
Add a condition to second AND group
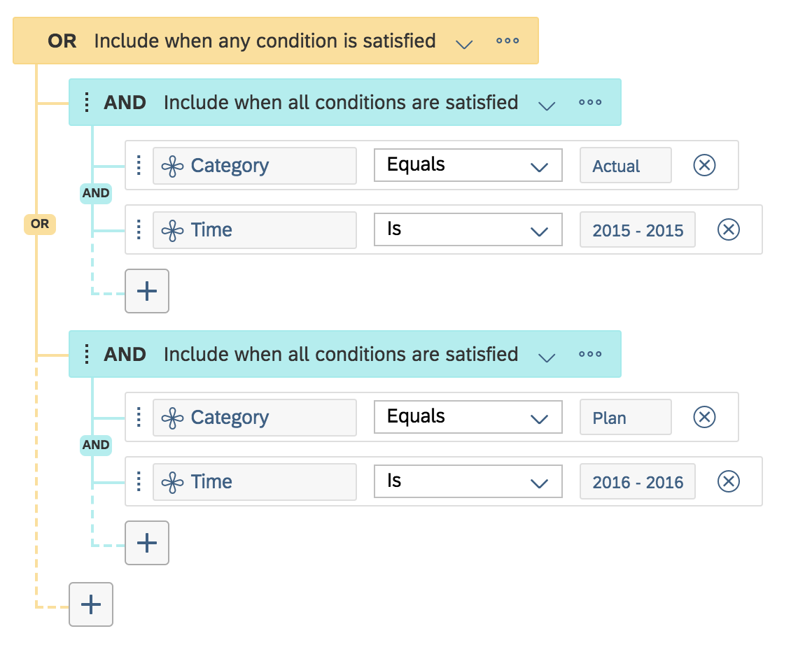click(147, 542)
